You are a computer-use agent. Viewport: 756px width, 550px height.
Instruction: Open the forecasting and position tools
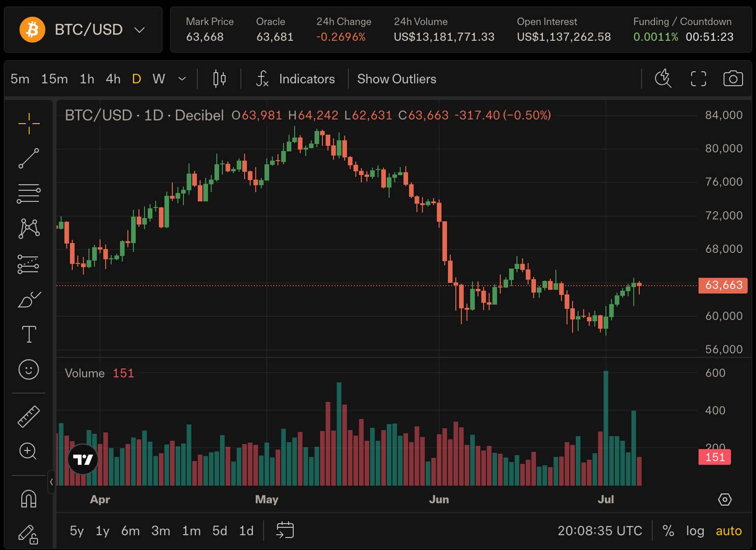coord(29,264)
